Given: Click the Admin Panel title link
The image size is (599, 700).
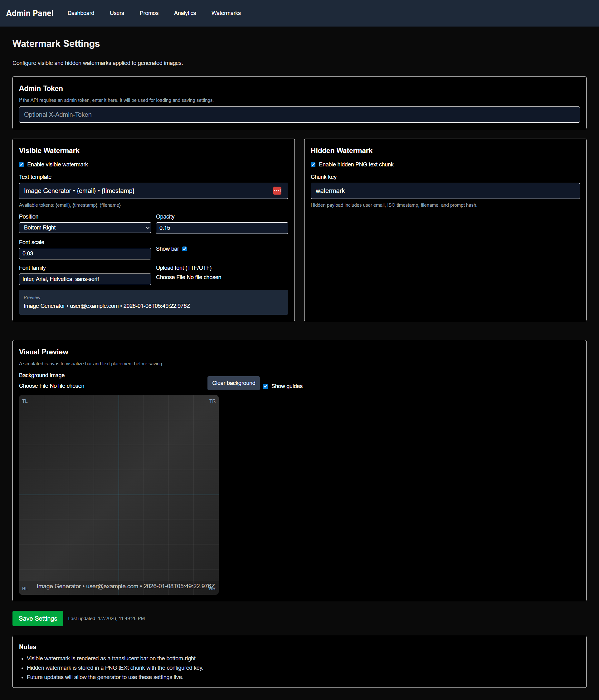Looking at the screenshot, I should pos(30,13).
